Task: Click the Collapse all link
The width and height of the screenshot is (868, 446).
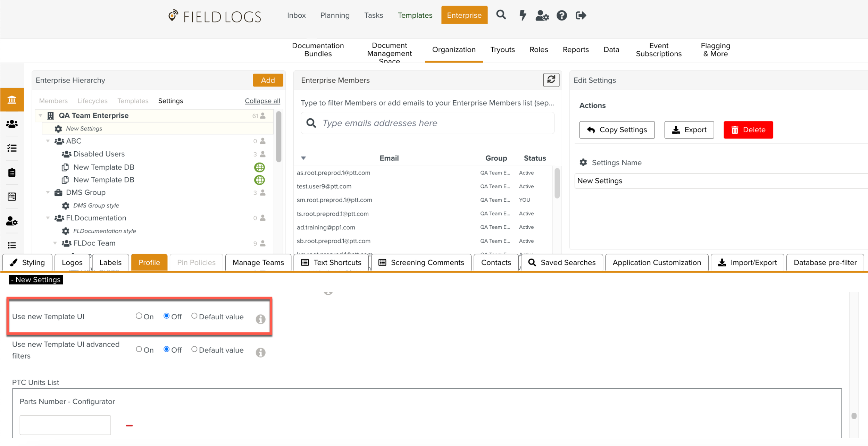Action: click(262, 101)
